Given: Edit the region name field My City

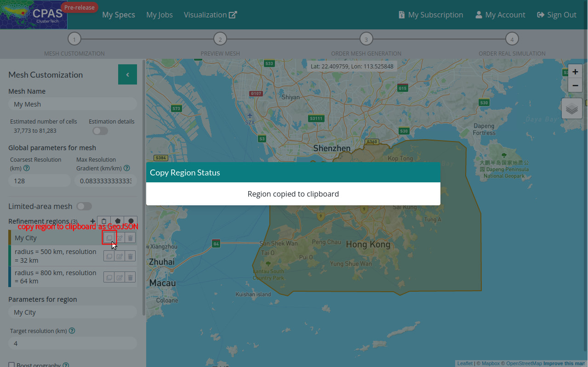Looking at the screenshot, I should (73, 312).
